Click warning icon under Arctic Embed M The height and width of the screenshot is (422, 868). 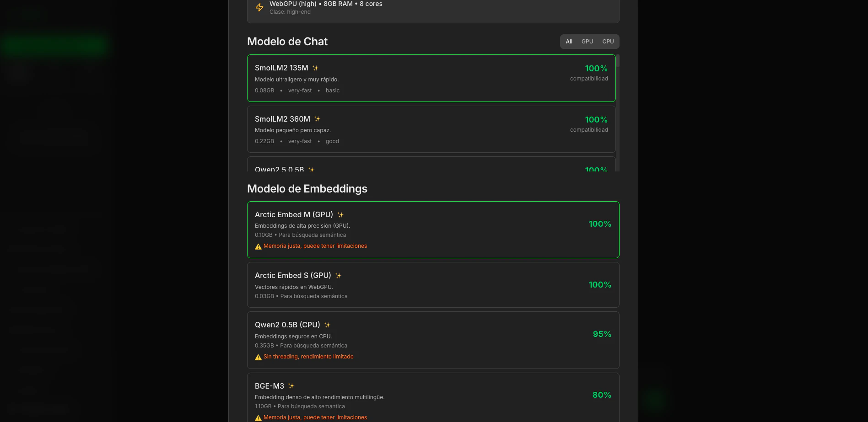258,246
